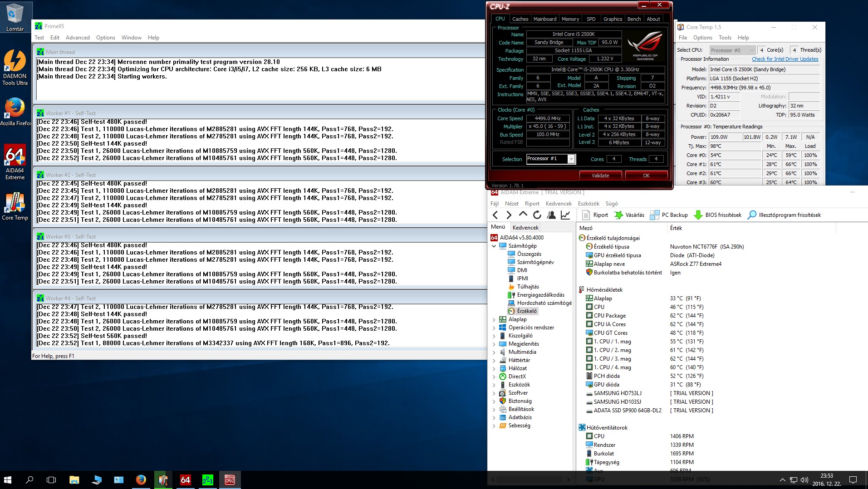868x489 pixels.
Task: Select AIDA64 Extreme desktop icon
Action: click(15, 162)
